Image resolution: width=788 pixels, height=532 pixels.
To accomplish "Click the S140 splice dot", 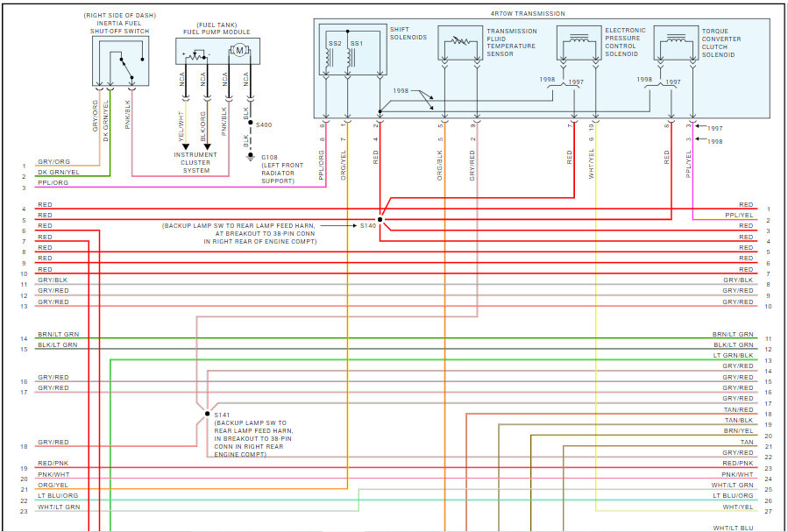I will pos(380,219).
